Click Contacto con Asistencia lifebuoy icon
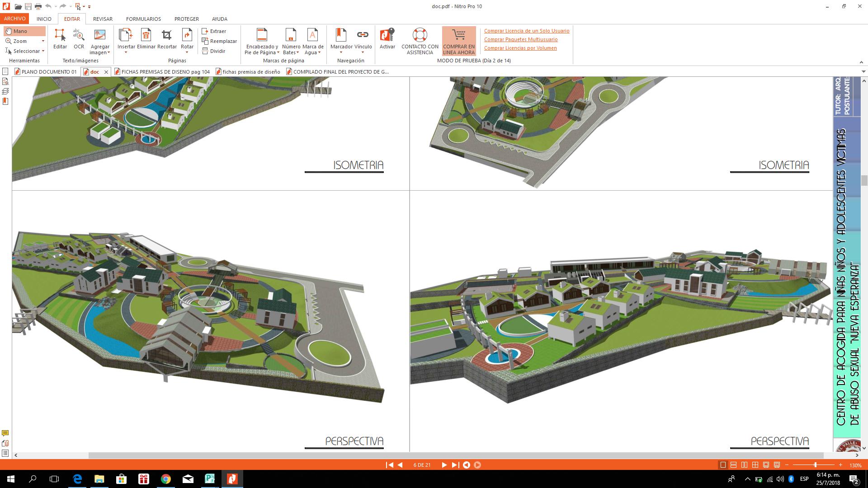Viewport: 868px width, 488px height. 420,35
